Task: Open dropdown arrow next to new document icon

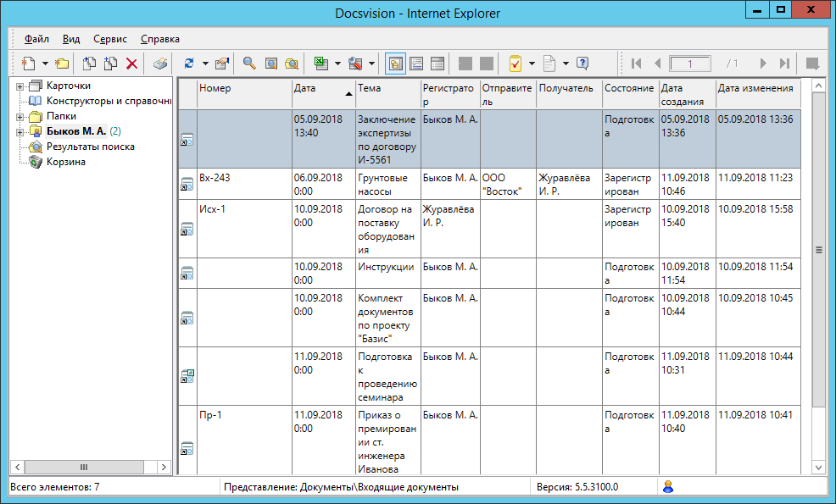Action: click(45, 64)
